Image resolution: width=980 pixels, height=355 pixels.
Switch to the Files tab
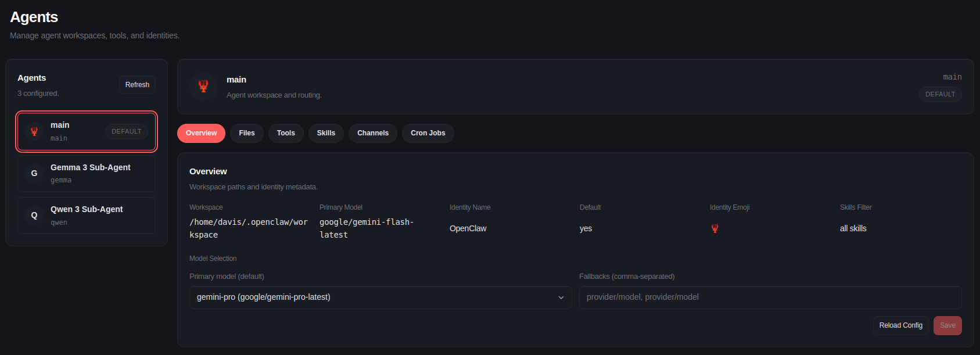click(x=247, y=133)
